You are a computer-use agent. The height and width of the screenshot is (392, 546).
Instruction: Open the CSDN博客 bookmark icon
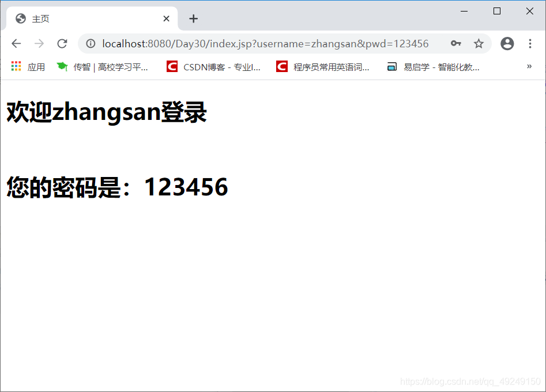pos(171,66)
